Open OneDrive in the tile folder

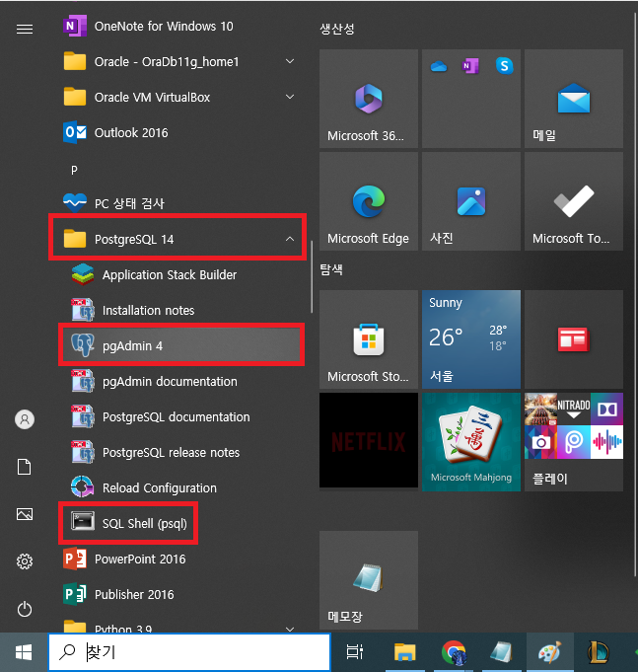coord(439,66)
